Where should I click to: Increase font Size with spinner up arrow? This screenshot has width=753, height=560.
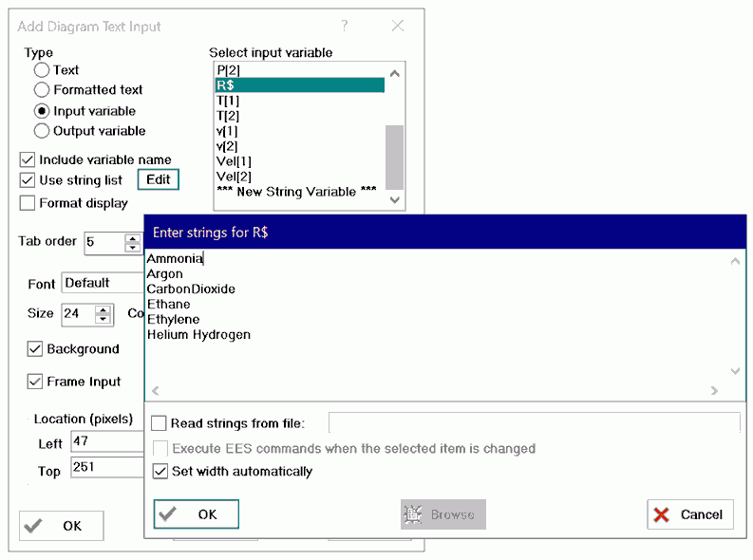coord(103,308)
